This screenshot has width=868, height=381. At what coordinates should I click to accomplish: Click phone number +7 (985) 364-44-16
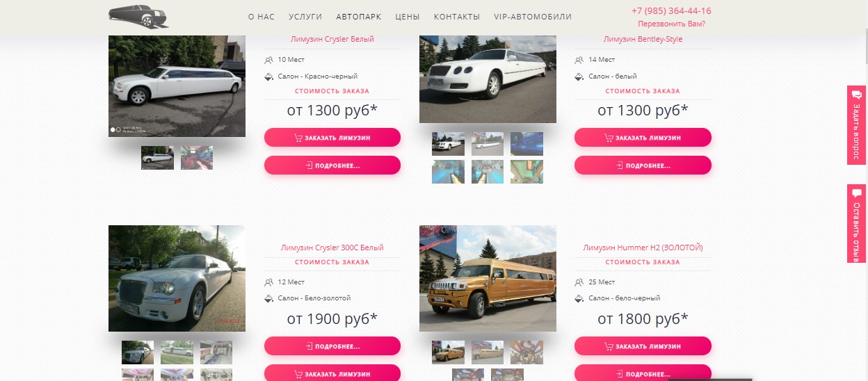pyautogui.click(x=671, y=10)
